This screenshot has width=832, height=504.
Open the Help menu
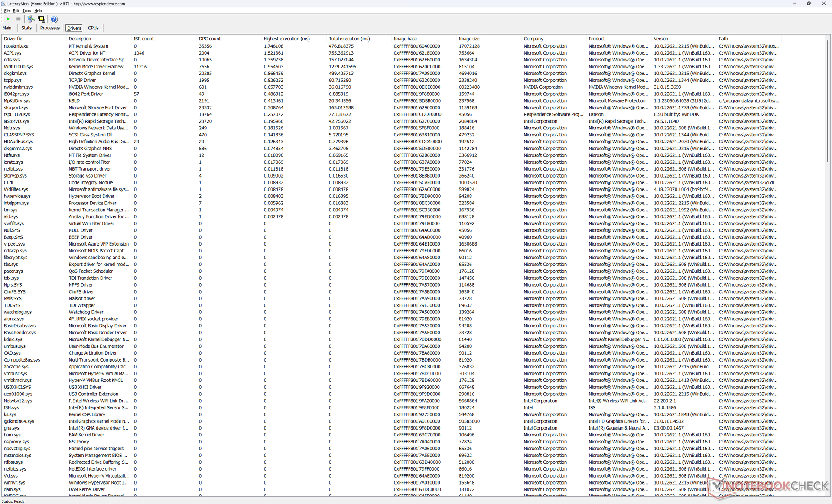(x=38, y=11)
